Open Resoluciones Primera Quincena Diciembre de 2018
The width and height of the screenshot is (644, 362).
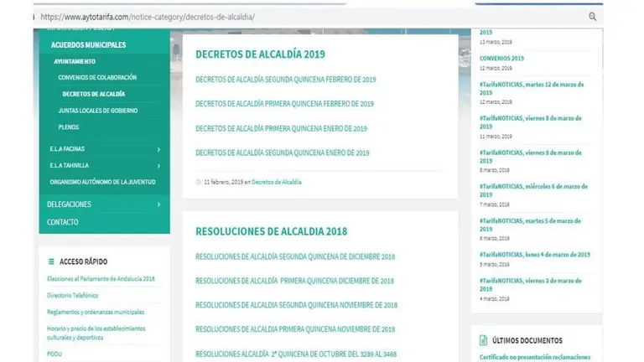(294, 281)
